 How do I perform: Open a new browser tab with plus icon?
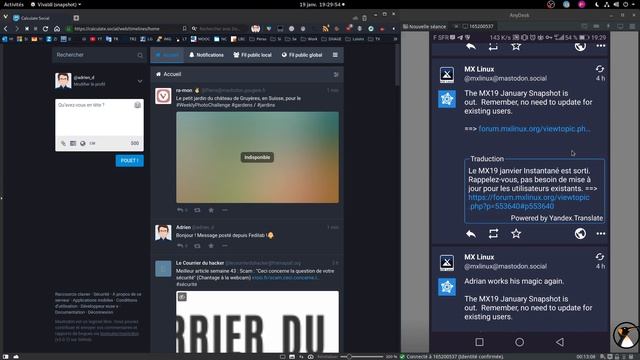click(x=76, y=18)
